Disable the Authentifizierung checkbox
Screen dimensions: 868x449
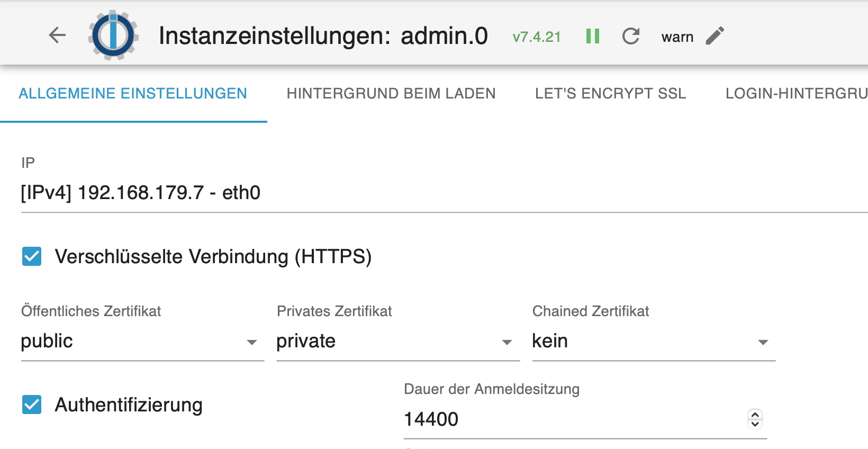click(x=32, y=405)
